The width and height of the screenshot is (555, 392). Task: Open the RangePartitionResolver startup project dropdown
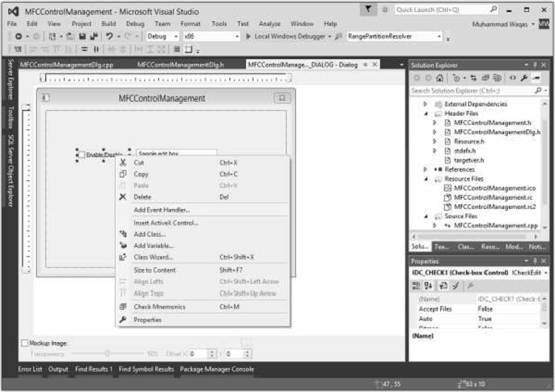click(438, 36)
